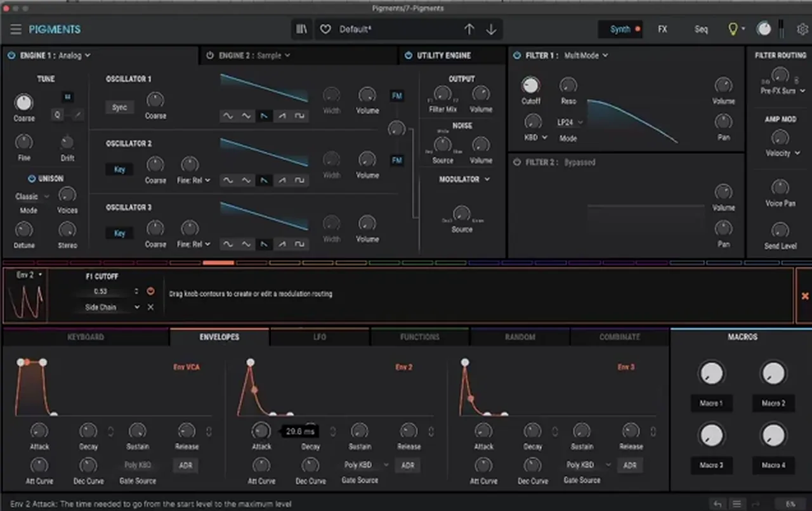812x511 pixels.
Task: Open the KBD tracking dropdown
Action: point(535,137)
